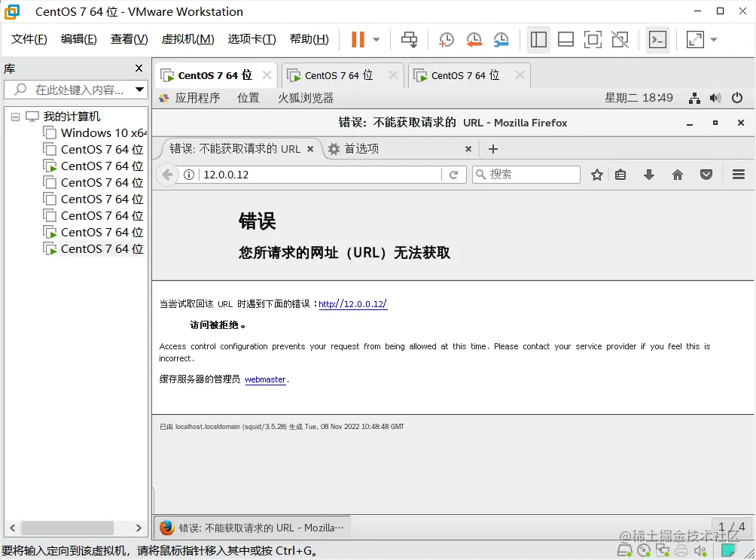Follow the http://12.0.0.12/ link
This screenshot has width=756, height=560.
coord(352,304)
